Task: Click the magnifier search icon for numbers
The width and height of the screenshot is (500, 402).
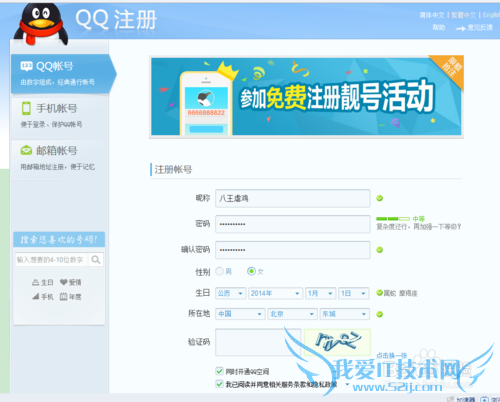Action: coord(96,260)
